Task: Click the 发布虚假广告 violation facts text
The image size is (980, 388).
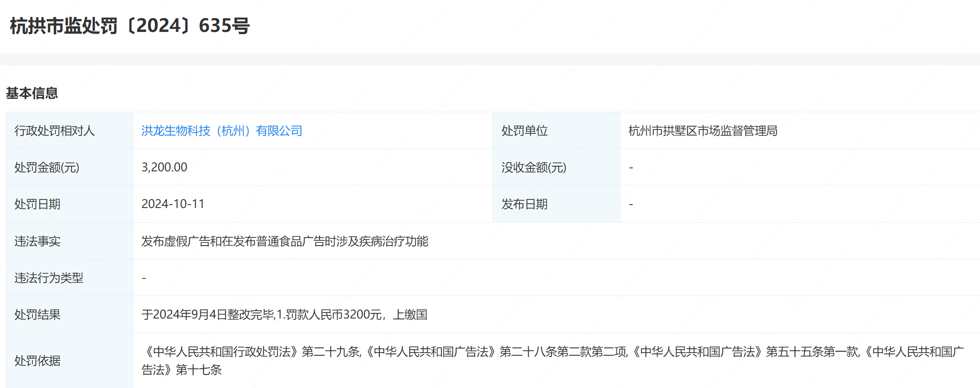Action: 285,241
